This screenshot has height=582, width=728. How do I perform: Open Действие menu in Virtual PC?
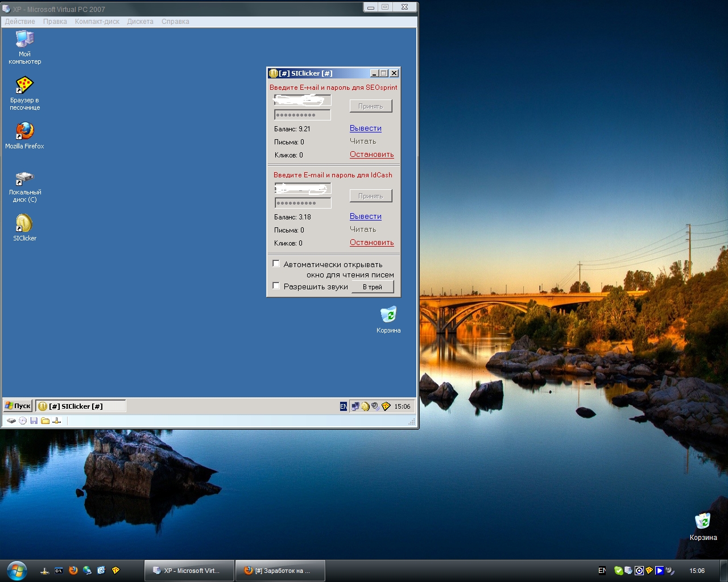pos(20,22)
